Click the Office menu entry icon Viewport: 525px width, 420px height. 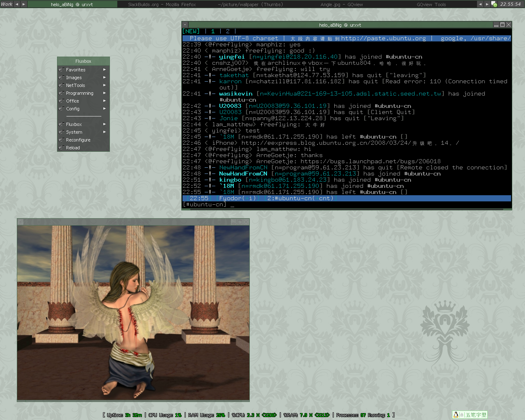pos(62,101)
